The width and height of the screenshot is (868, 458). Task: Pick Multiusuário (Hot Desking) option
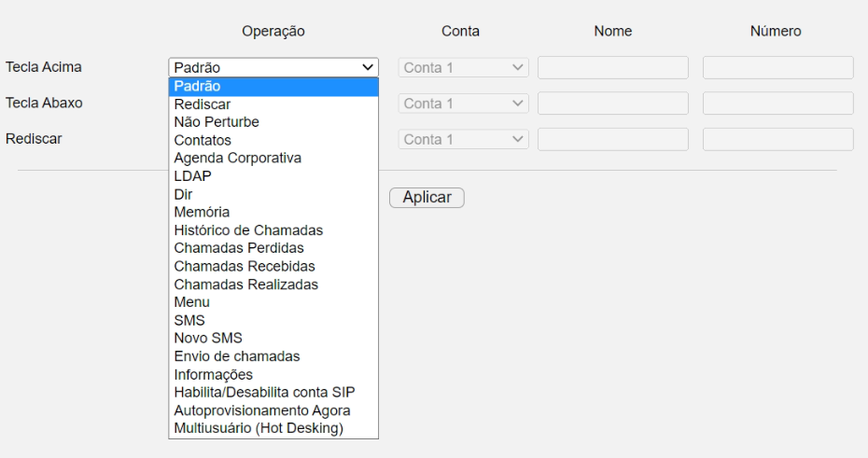pyautogui.click(x=273, y=428)
